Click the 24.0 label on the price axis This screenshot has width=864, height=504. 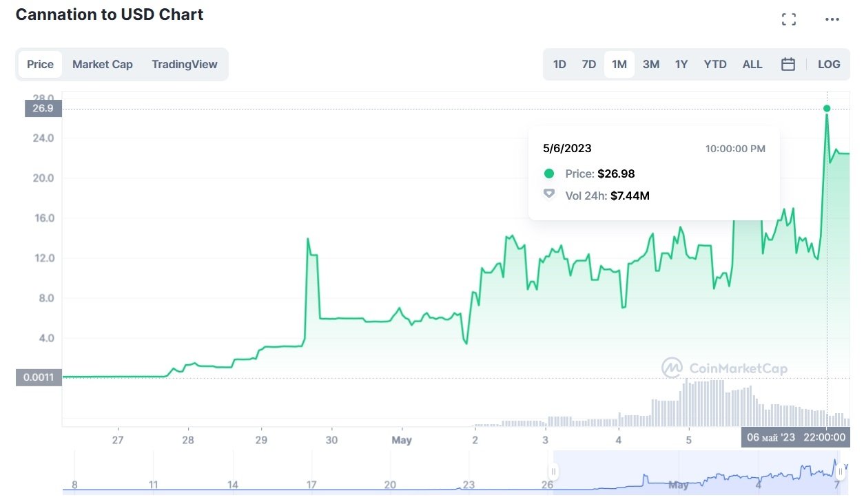[x=43, y=138]
